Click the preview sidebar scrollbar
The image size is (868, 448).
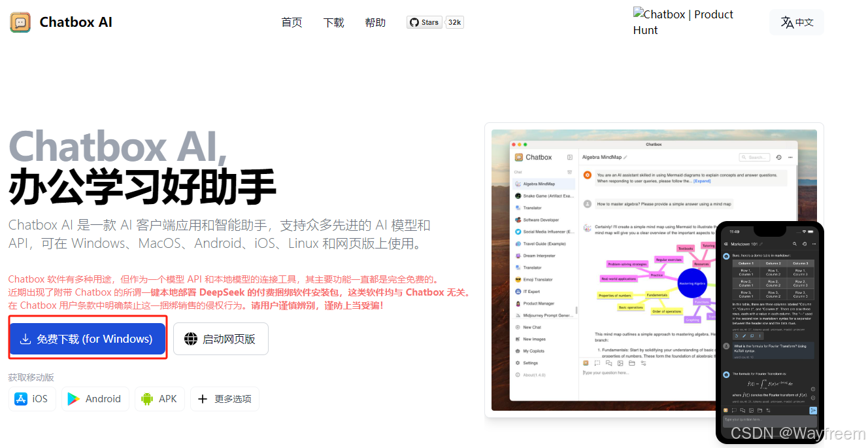point(576,311)
